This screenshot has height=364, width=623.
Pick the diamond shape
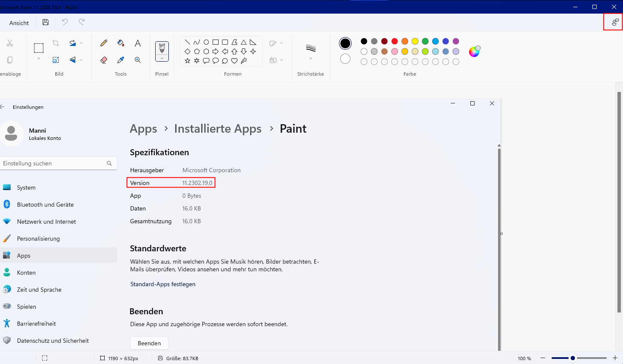(188, 51)
